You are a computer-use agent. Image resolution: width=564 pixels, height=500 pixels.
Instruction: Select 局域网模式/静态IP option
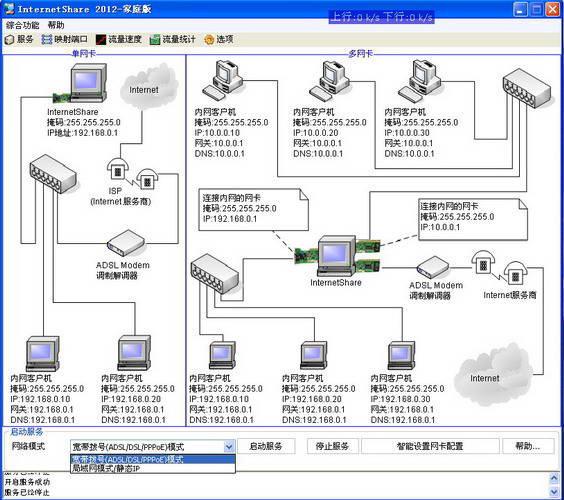click(x=153, y=468)
